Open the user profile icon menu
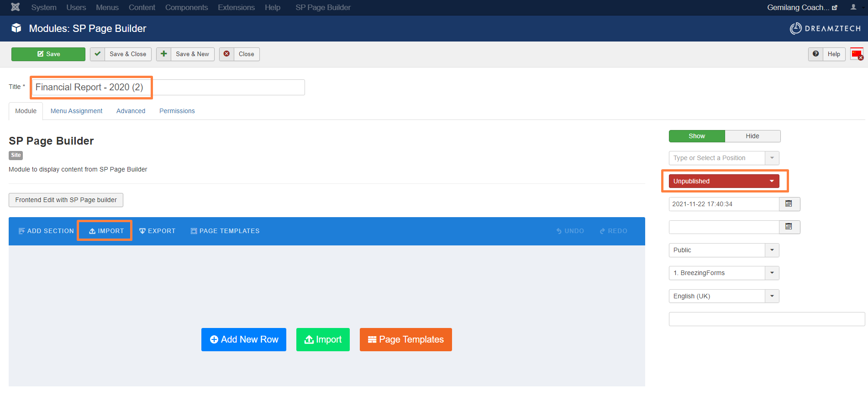 [x=853, y=7]
